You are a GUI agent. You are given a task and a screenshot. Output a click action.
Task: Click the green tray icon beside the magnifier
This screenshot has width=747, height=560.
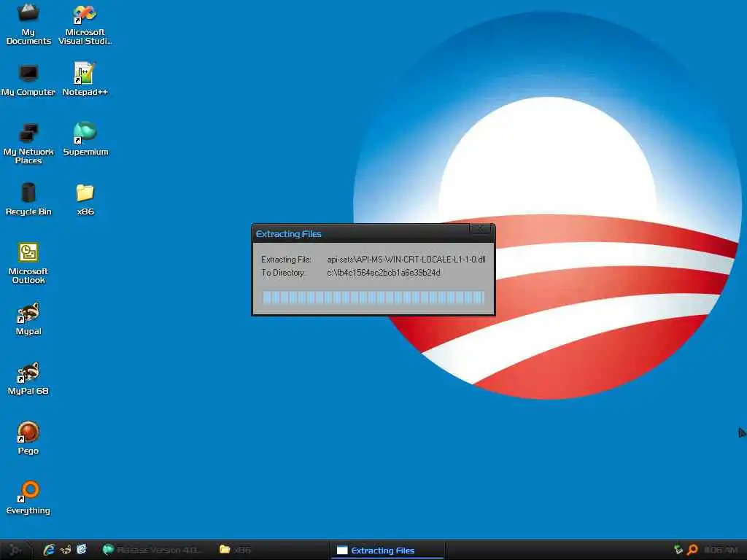pos(678,550)
